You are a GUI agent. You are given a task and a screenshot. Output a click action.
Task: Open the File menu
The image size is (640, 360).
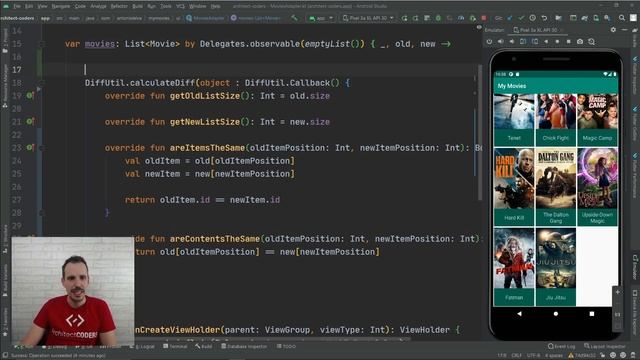point(17,6)
